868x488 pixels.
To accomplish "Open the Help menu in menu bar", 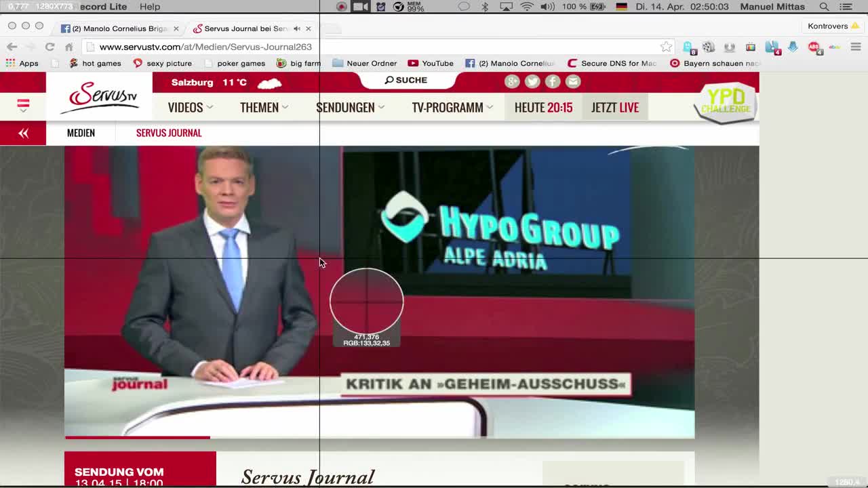I will point(150,7).
